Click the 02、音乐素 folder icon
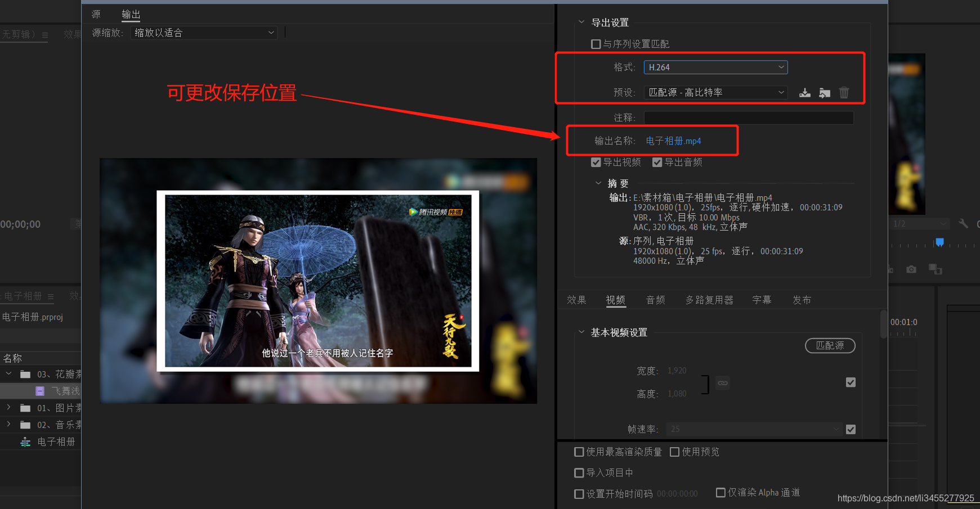Viewport: 980px width, 509px height. [25, 425]
